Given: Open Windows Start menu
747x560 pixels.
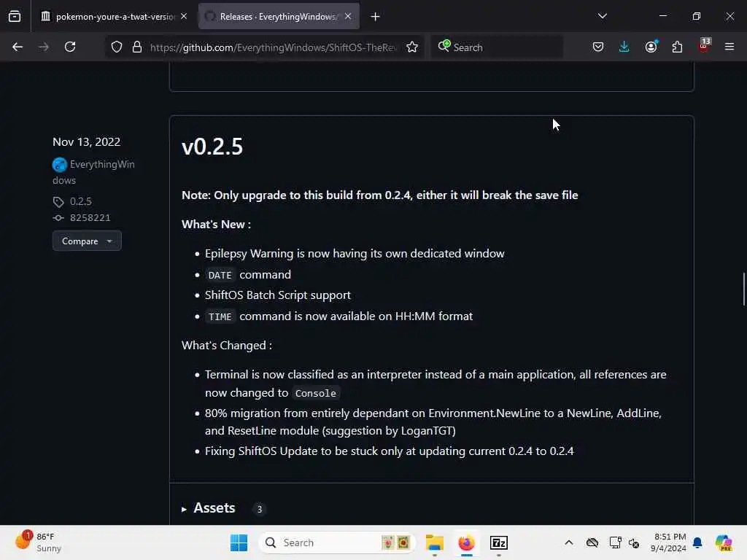Looking at the screenshot, I should (x=239, y=542).
